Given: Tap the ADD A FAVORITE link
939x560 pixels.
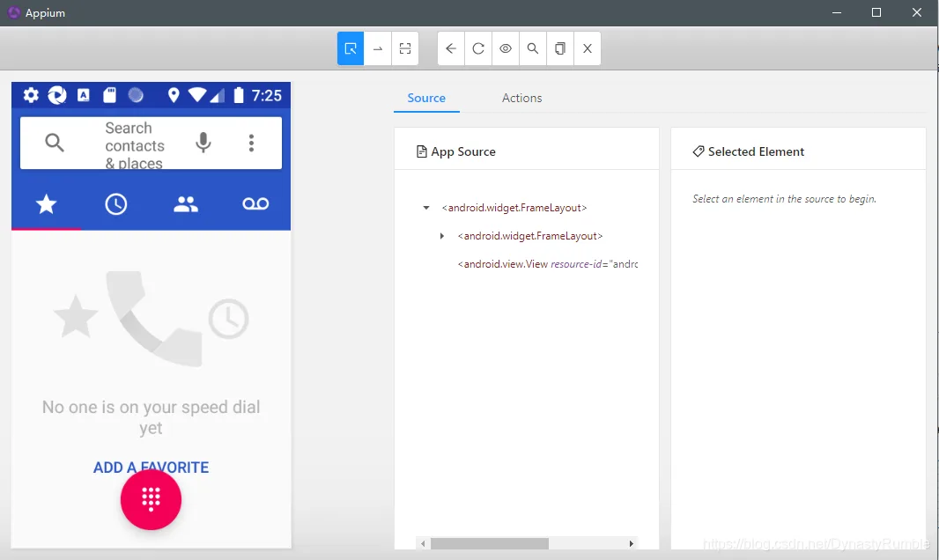Looking at the screenshot, I should click(x=151, y=468).
